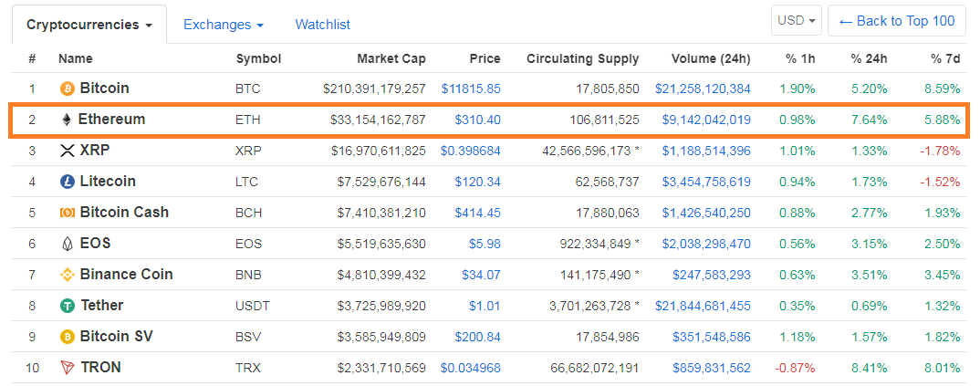Open Bitcoin price link $11815.85
Viewport: 980px width, 386px height.
pos(470,89)
